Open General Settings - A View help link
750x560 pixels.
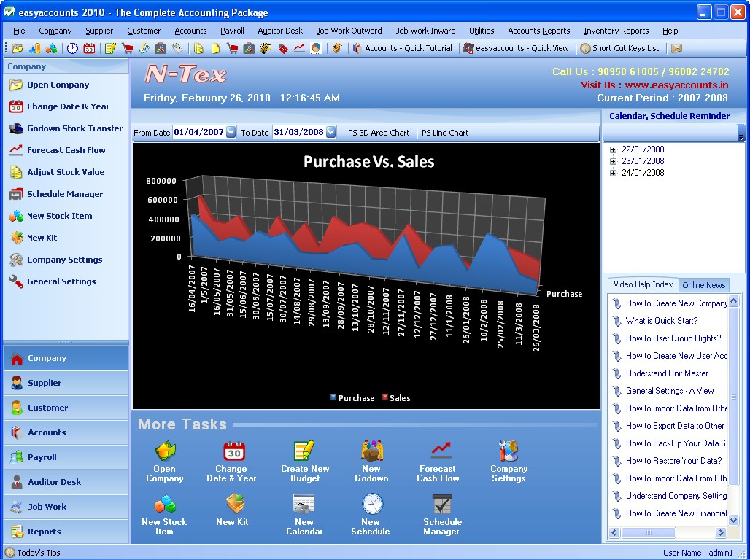pyautogui.click(x=670, y=391)
